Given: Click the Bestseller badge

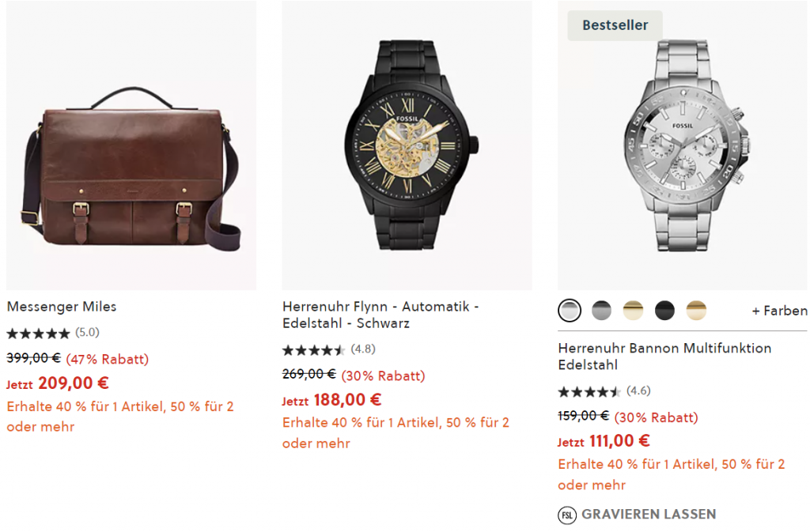Looking at the screenshot, I should pos(615,25).
